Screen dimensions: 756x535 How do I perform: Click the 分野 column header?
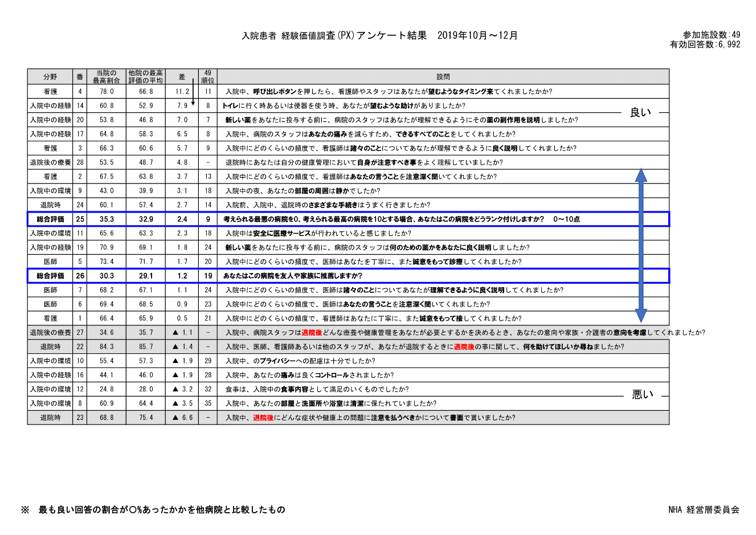click(50, 77)
